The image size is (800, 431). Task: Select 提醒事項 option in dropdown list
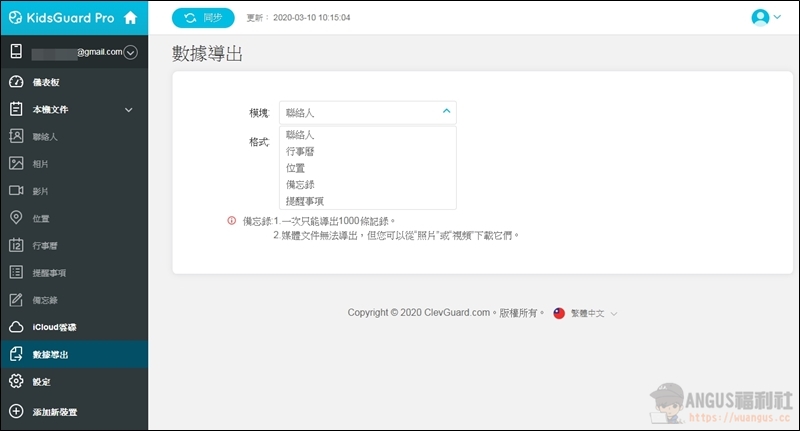(305, 200)
